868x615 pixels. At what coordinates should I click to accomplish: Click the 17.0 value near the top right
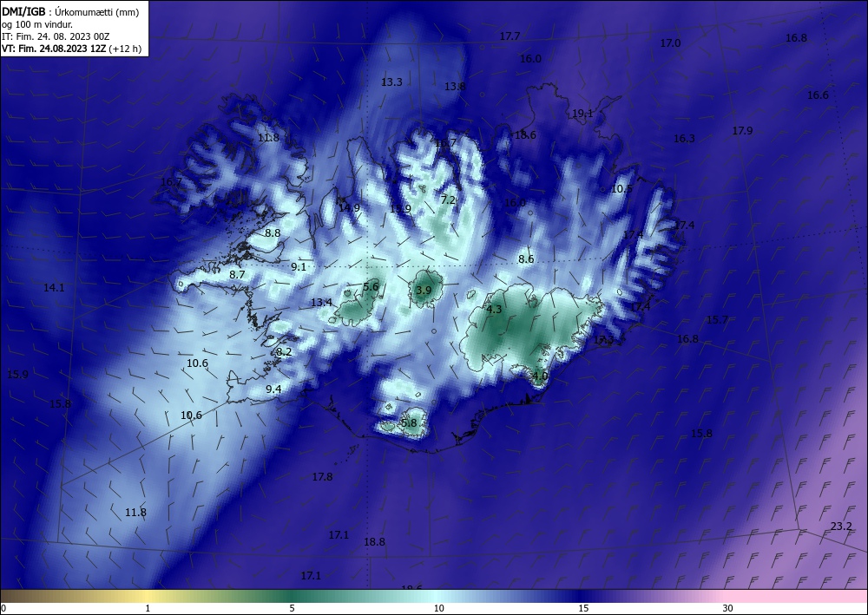670,43
